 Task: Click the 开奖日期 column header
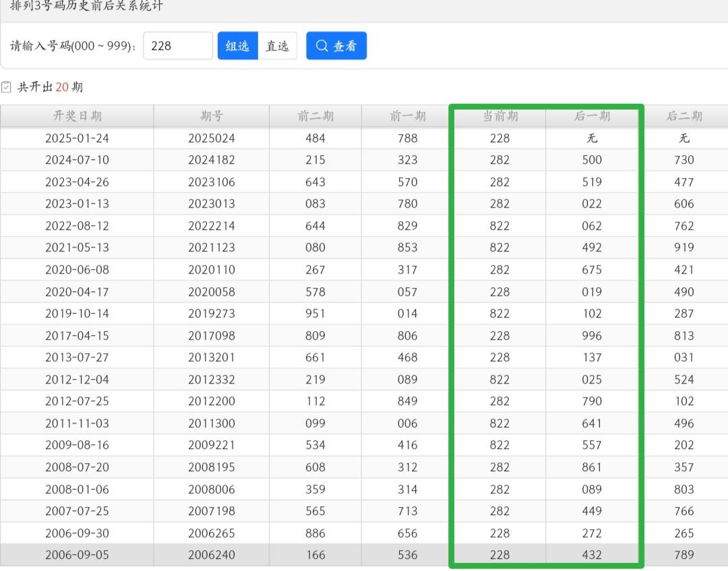[x=77, y=116]
